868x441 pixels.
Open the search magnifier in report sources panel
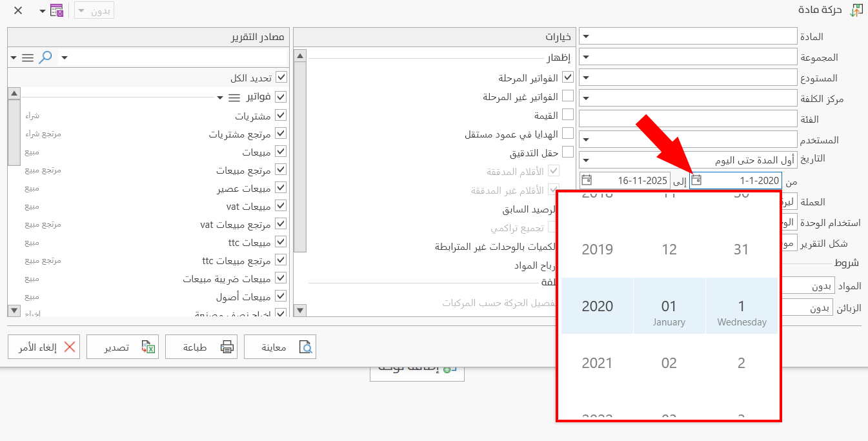pos(46,57)
